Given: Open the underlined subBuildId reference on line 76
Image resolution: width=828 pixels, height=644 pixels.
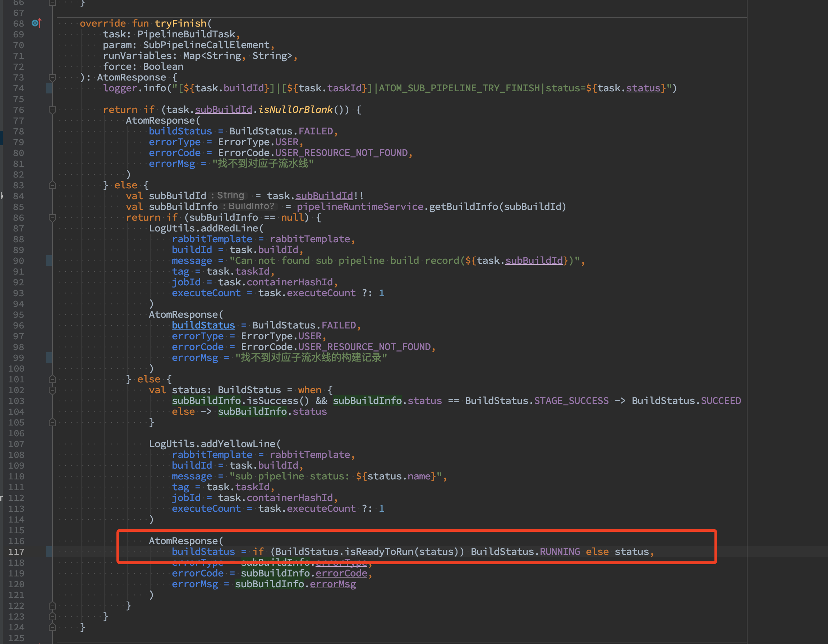Looking at the screenshot, I should (223, 110).
